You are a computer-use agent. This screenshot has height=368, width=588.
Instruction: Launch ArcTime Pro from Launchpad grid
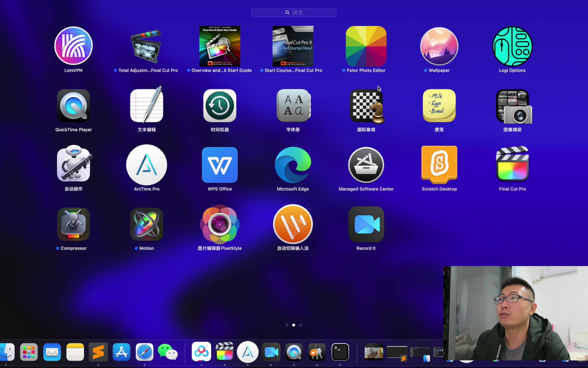click(x=147, y=165)
